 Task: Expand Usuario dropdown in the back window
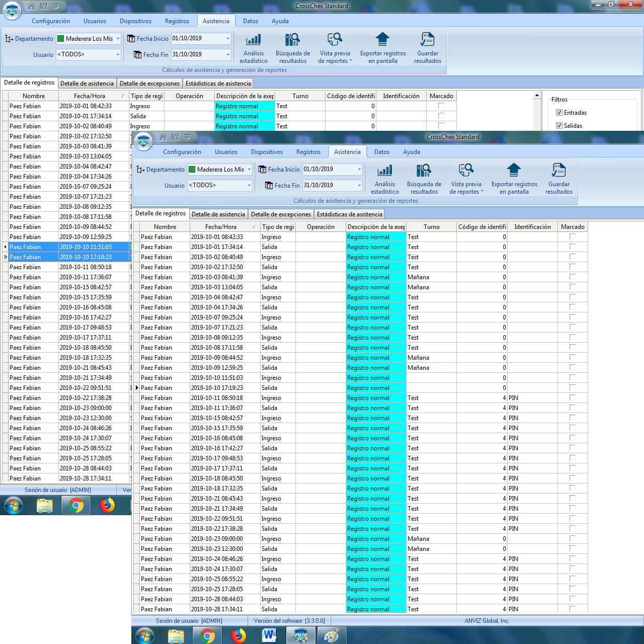click(x=118, y=54)
